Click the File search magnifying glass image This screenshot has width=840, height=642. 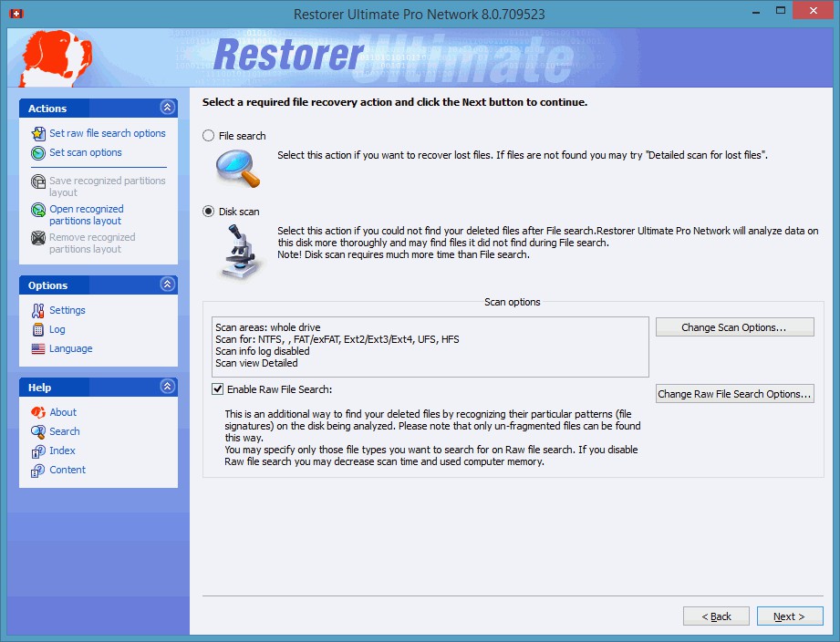[x=238, y=168]
